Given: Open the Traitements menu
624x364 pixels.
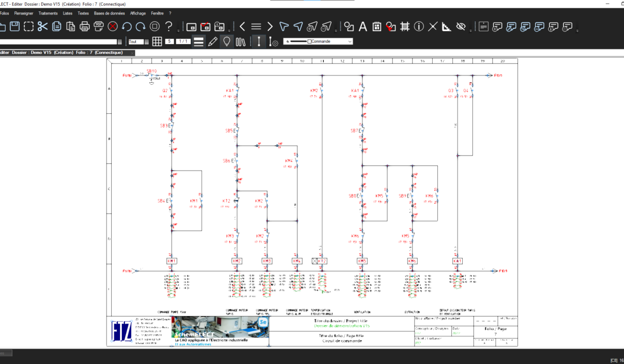Looking at the screenshot, I should coord(48,13).
